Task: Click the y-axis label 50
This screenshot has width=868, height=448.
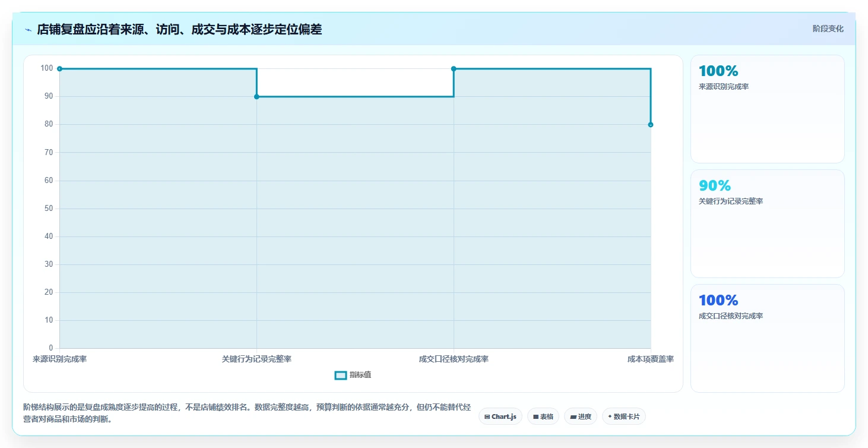Action: (49, 209)
